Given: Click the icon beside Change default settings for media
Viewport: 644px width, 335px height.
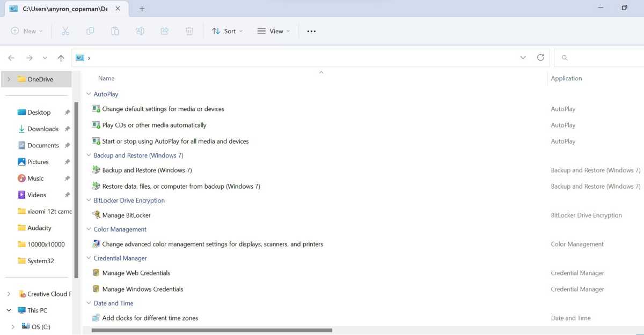Looking at the screenshot, I should pos(96,109).
